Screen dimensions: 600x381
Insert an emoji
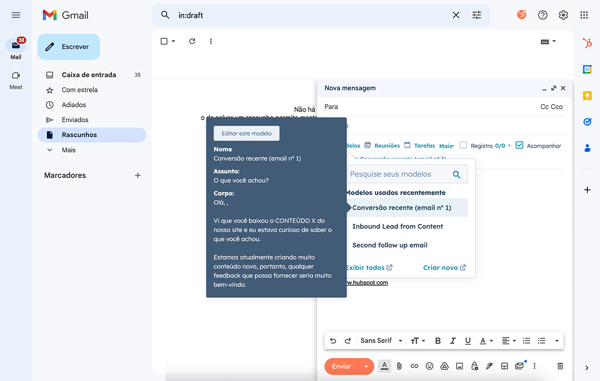429,366
